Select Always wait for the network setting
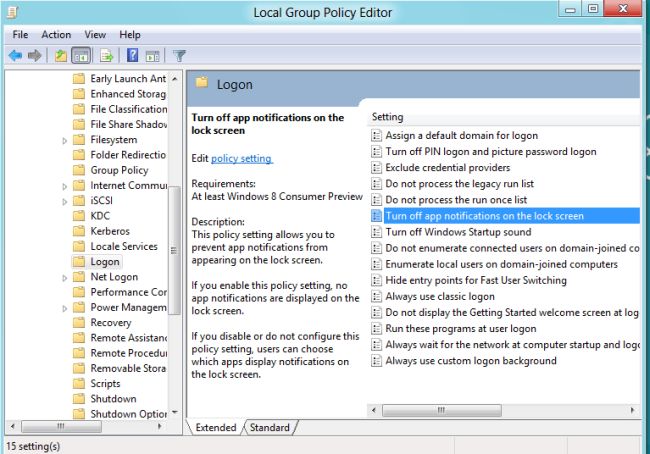Viewport: 650px width, 454px height. 512,345
